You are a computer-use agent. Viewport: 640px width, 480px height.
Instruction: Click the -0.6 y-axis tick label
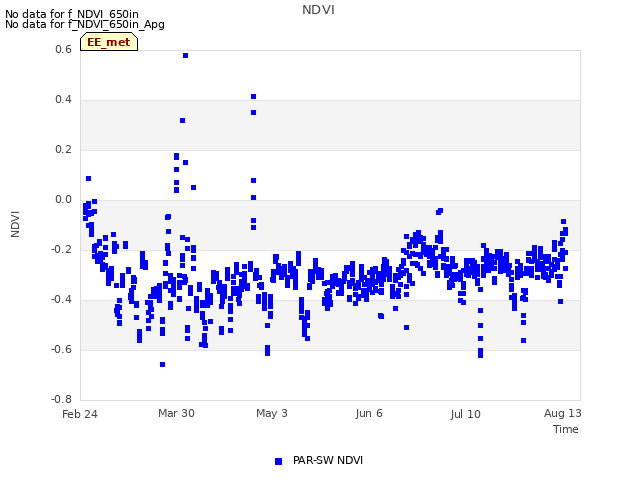(x=61, y=349)
